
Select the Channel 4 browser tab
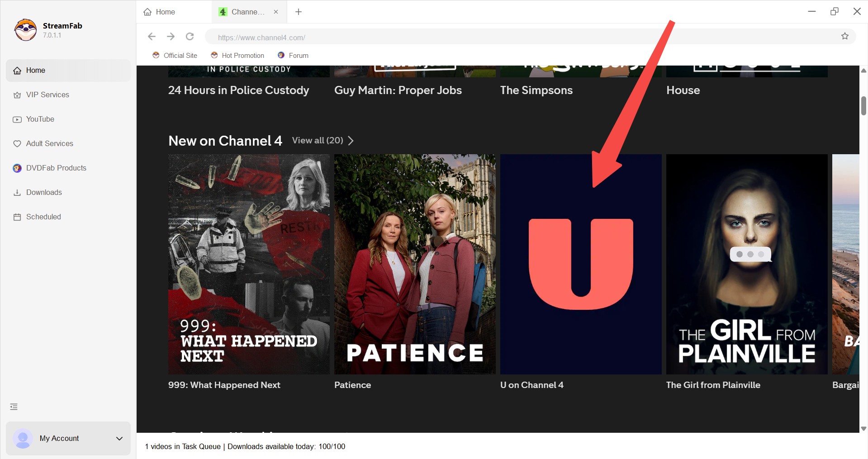(x=244, y=12)
